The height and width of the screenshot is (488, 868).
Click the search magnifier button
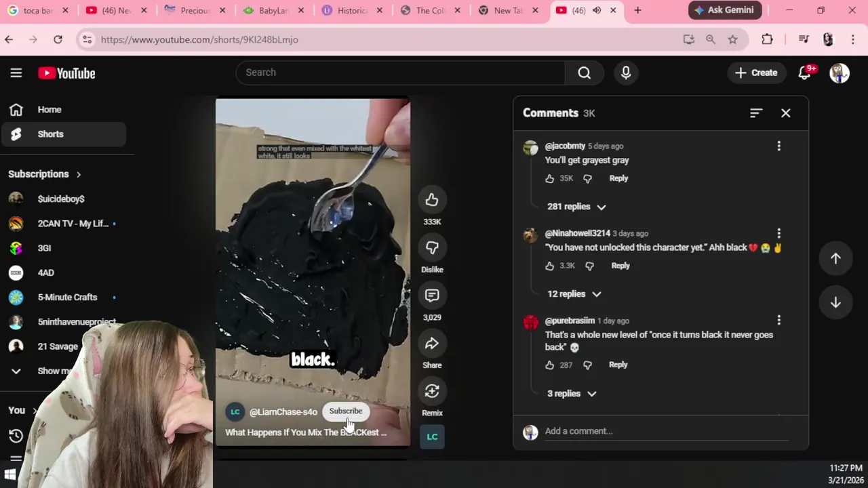[584, 73]
